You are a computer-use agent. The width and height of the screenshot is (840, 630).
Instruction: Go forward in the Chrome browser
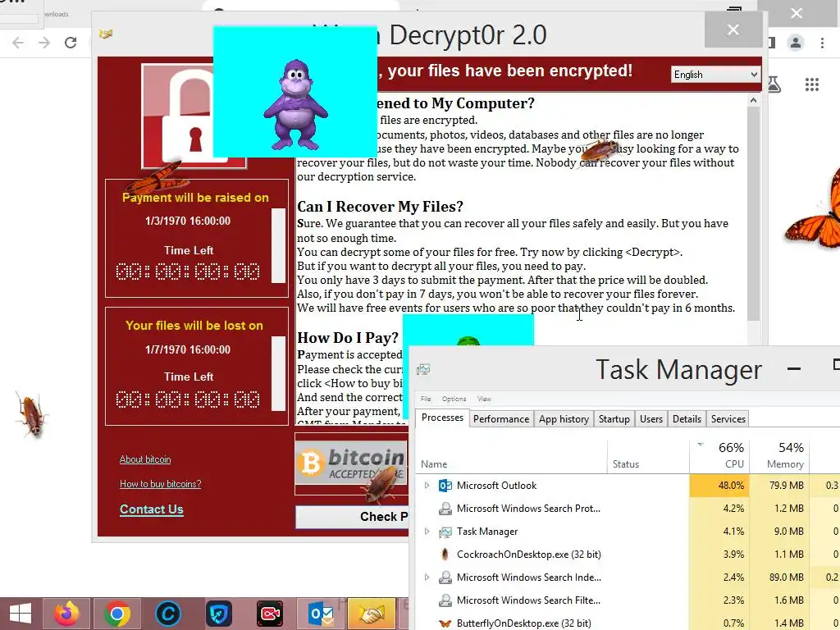pyautogui.click(x=44, y=43)
